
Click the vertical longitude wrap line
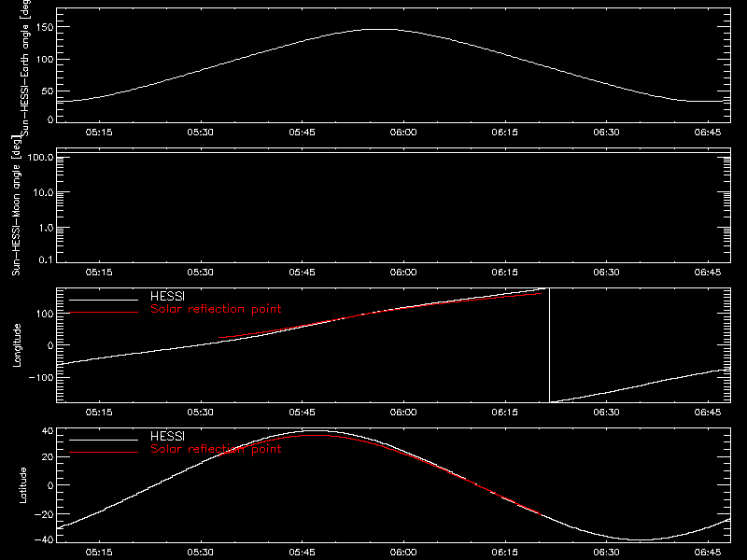[550, 345]
